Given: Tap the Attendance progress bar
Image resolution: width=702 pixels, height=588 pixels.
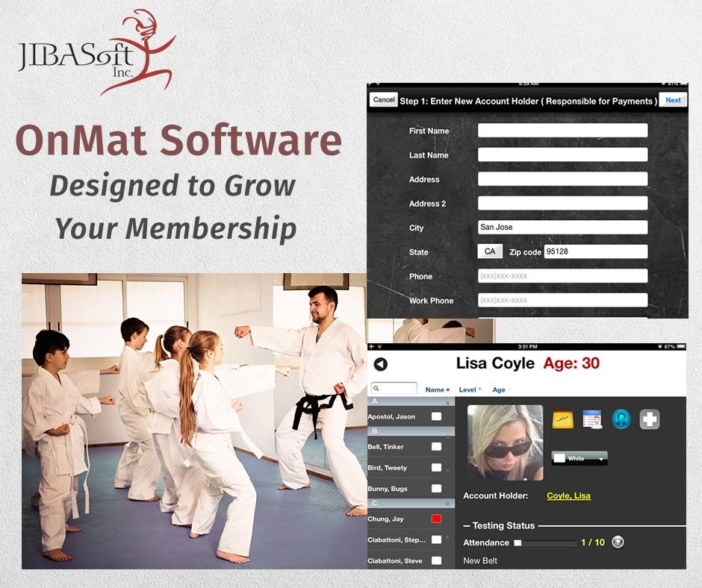Looking at the screenshot, I should (545, 542).
